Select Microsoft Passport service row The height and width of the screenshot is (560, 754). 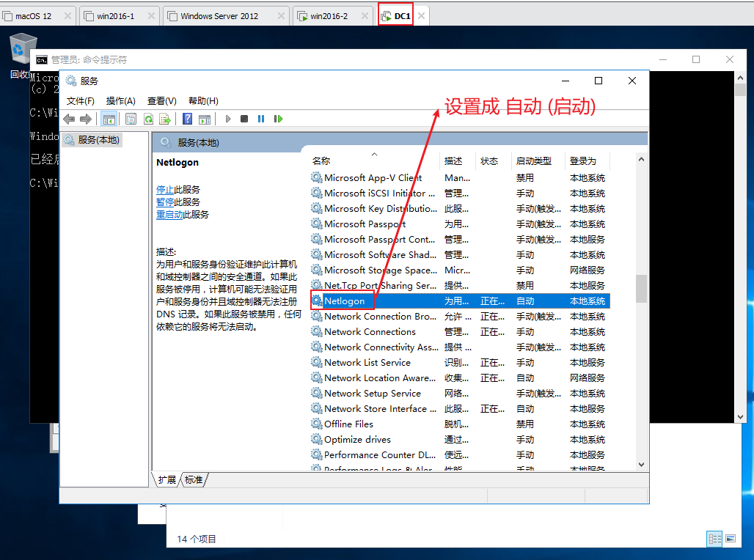tap(460, 224)
